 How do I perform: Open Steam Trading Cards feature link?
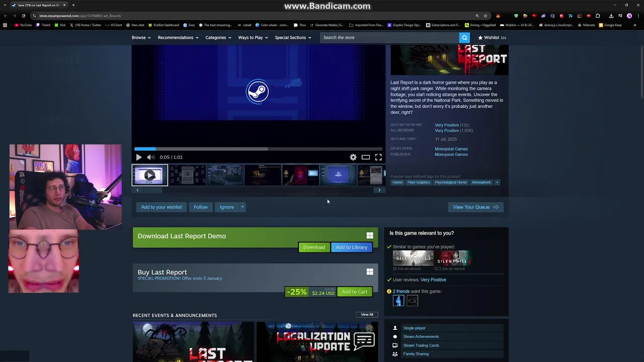(x=421, y=345)
